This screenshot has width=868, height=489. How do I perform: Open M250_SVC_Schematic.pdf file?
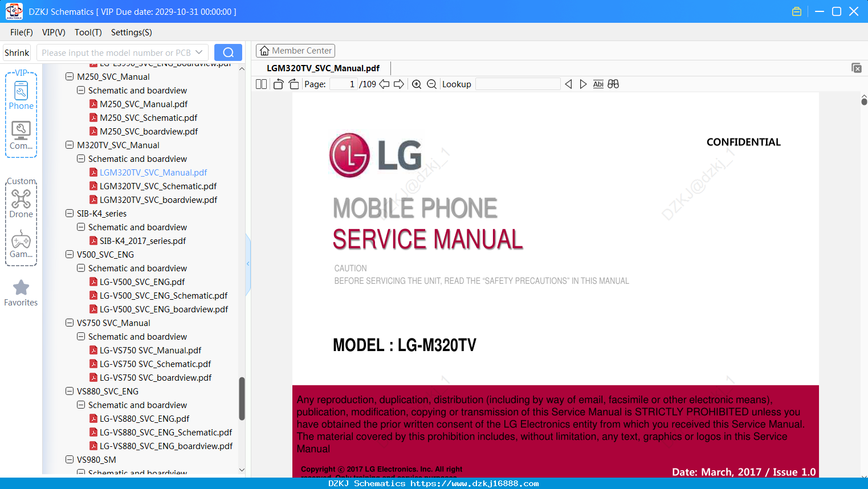pos(148,118)
